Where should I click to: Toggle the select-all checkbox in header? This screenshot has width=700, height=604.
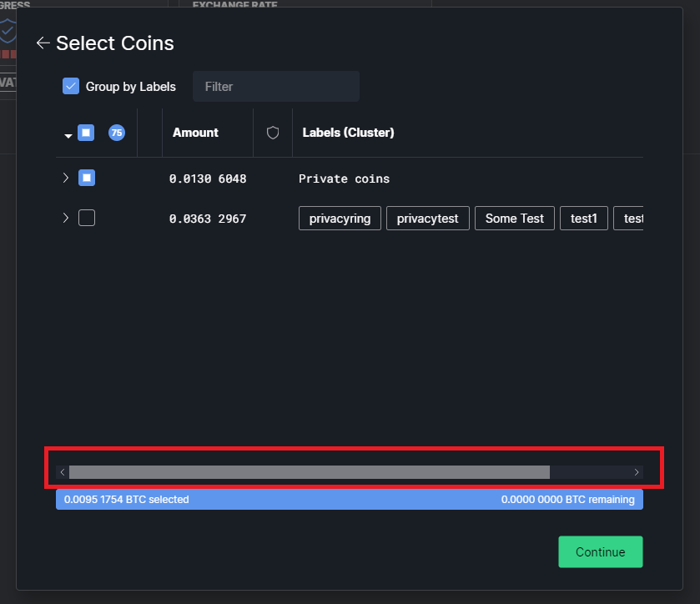click(x=86, y=133)
